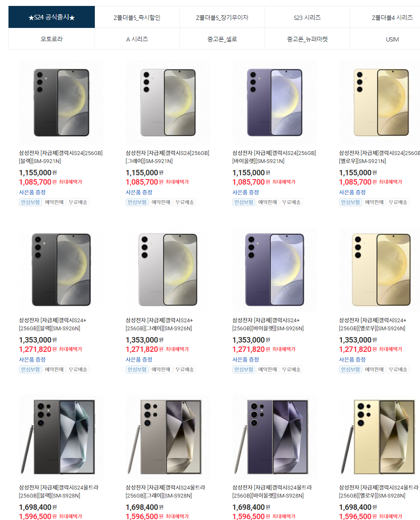420x520 pixels.
Task: Click the 갤럭시S24 바이올렛 SM-S921N title link
Action: [274, 157]
